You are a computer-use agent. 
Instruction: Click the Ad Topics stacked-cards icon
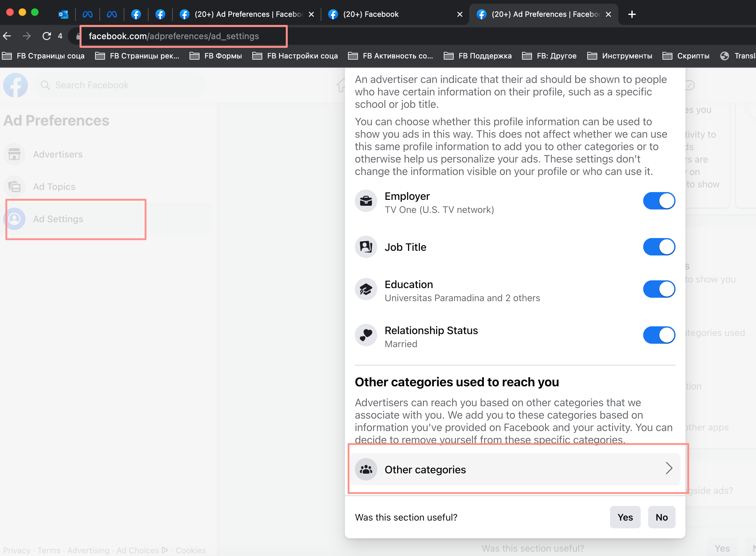(15, 186)
